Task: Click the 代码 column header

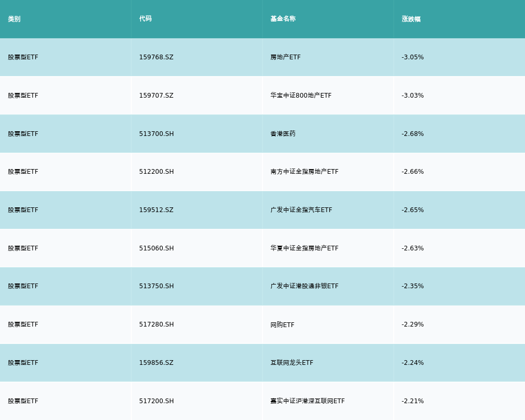Action: (x=145, y=19)
